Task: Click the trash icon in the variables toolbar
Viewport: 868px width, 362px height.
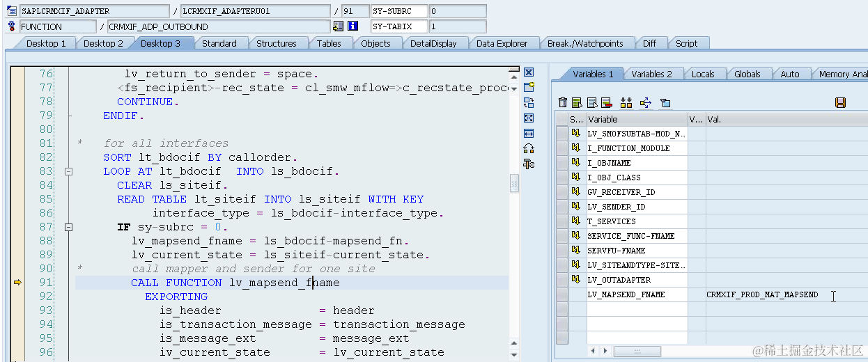Action: tap(563, 103)
